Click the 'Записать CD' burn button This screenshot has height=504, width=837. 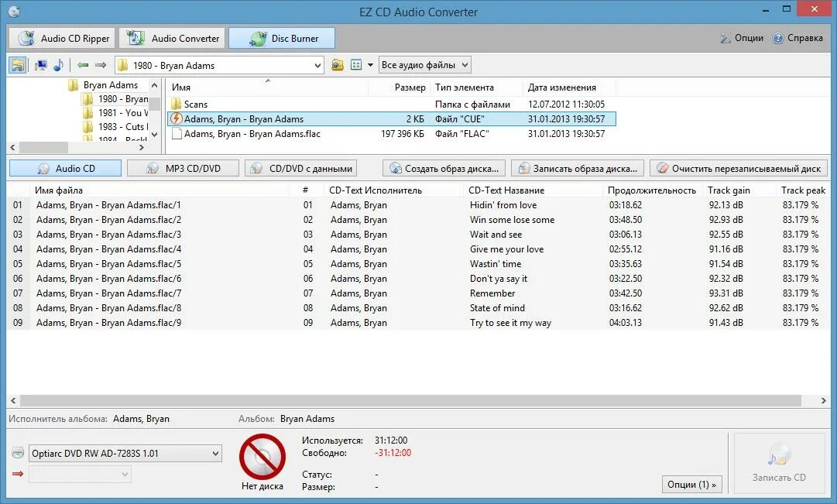pos(780,462)
